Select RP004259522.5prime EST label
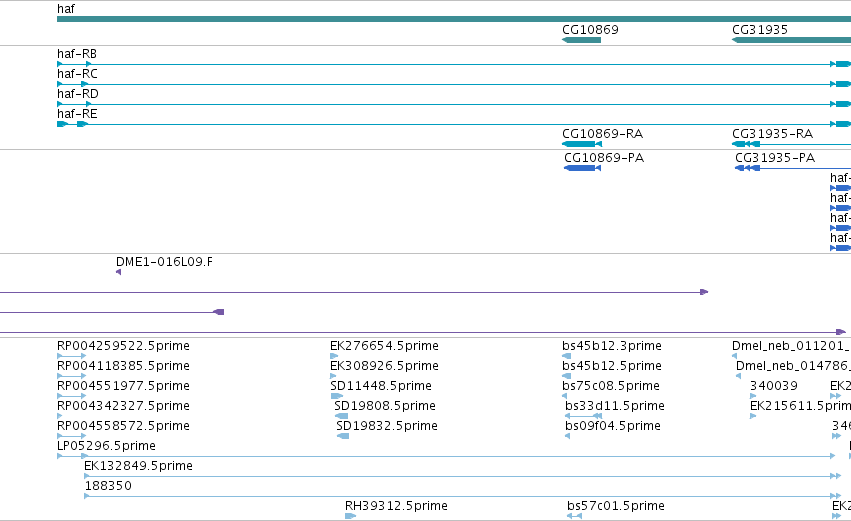The height and width of the screenshot is (521, 851). (x=123, y=346)
